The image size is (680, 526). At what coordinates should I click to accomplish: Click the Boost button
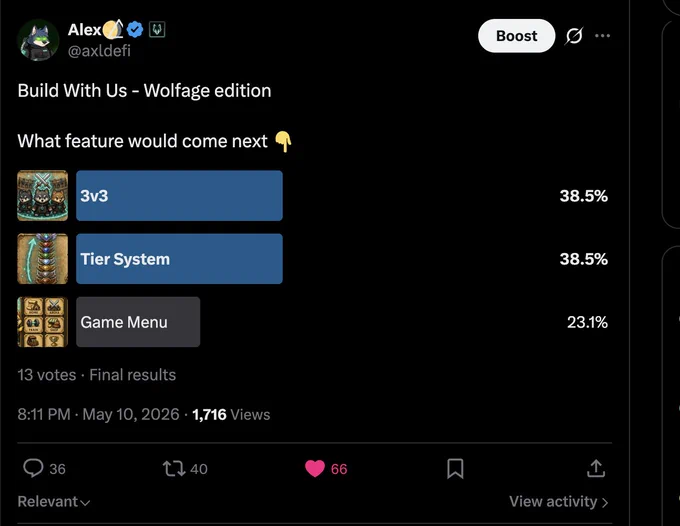[x=517, y=36]
